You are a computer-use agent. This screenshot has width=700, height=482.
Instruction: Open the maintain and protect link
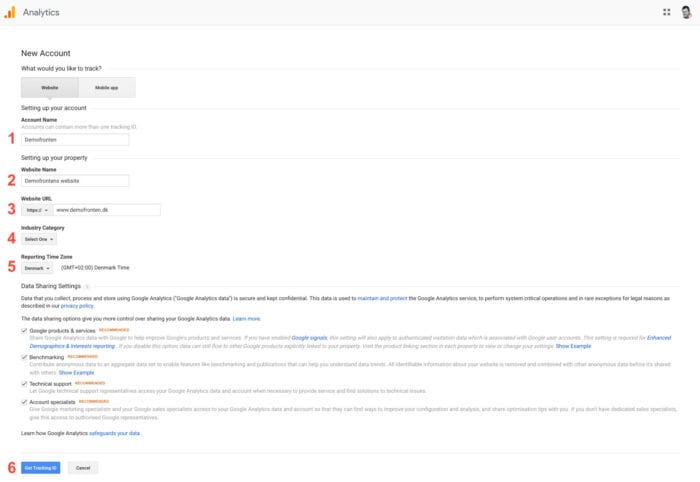(382, 298)
